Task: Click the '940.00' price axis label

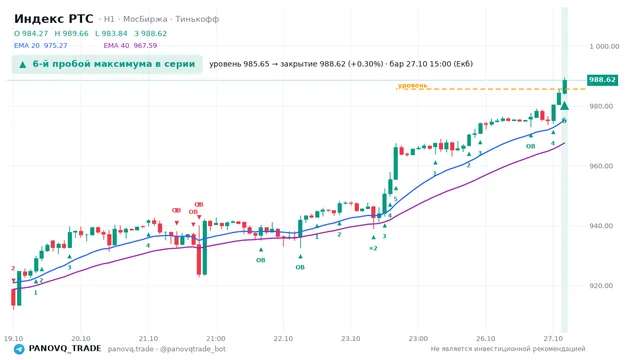Action: tap(601, 226)
